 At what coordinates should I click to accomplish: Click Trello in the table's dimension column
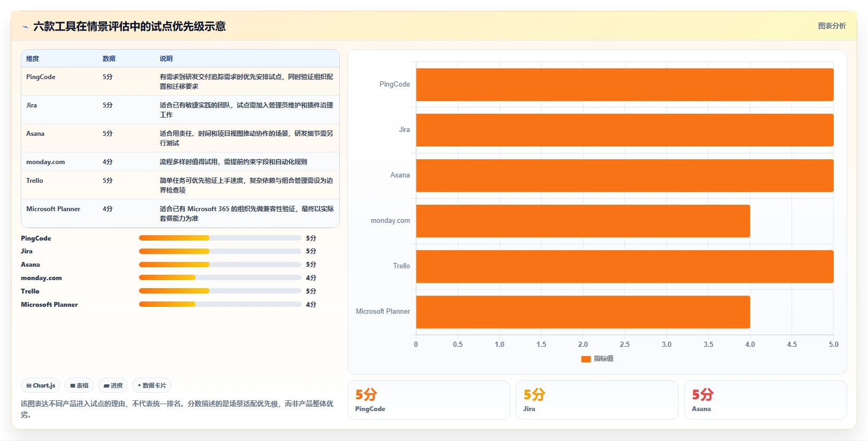(x=35, y=181)
